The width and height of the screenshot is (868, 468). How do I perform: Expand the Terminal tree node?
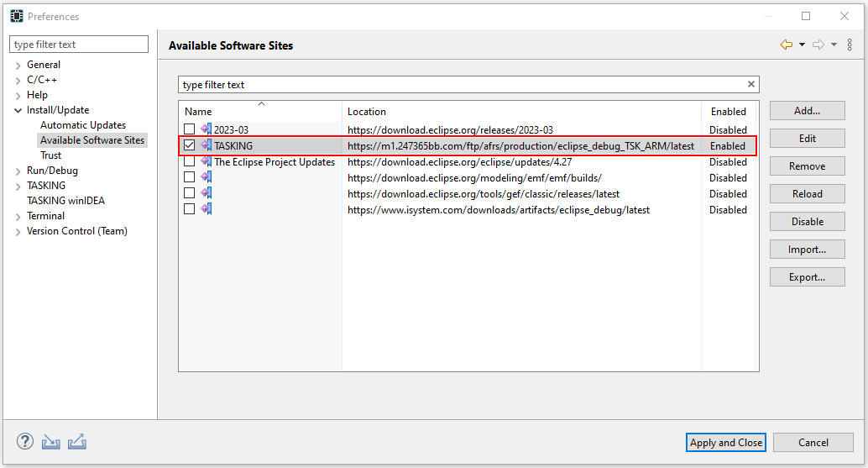pos(18,217)
